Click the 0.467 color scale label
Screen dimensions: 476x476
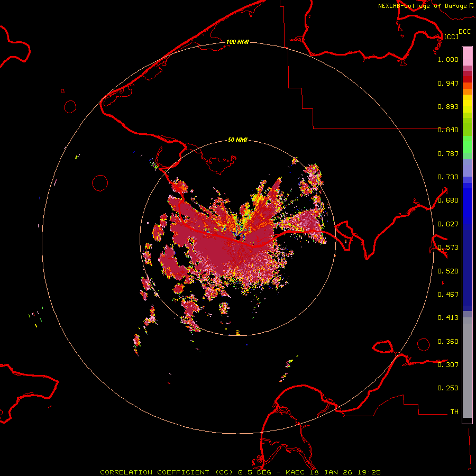pos(448,295)
